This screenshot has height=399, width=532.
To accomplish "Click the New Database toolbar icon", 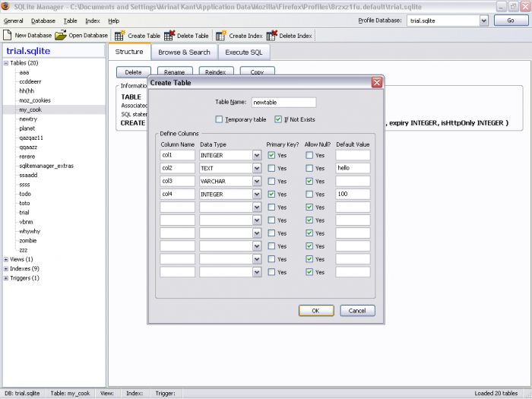I will click(x=8, y=35).
